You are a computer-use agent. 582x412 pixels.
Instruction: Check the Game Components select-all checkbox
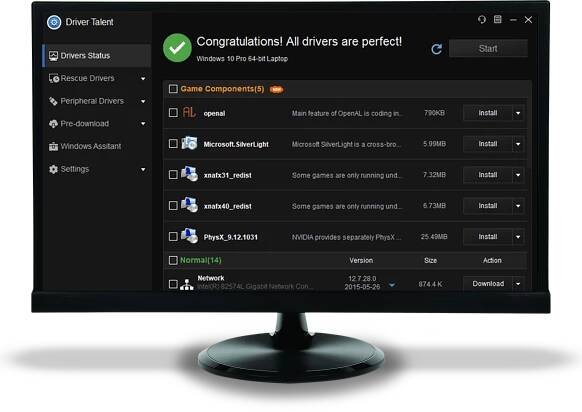[173, 89]
